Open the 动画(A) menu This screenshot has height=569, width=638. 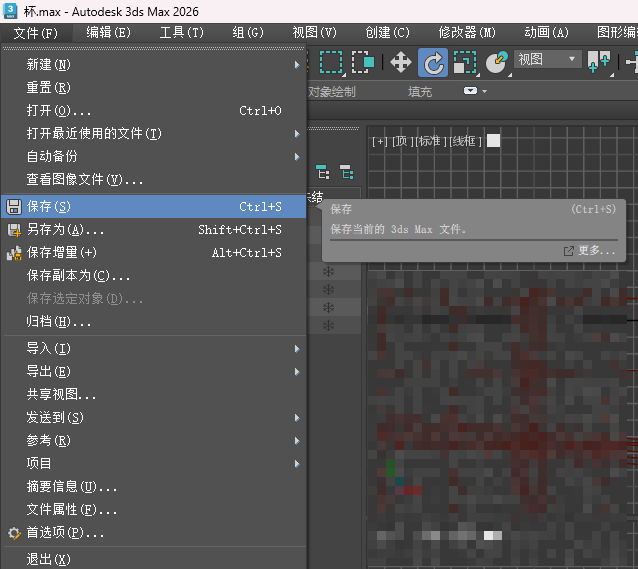tap(546, 33)
